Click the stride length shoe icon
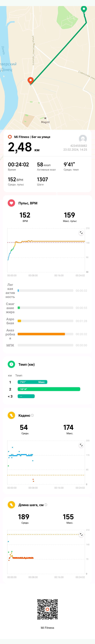The width and height of the screenshot is (95, 644). click(x=11, y=505)
